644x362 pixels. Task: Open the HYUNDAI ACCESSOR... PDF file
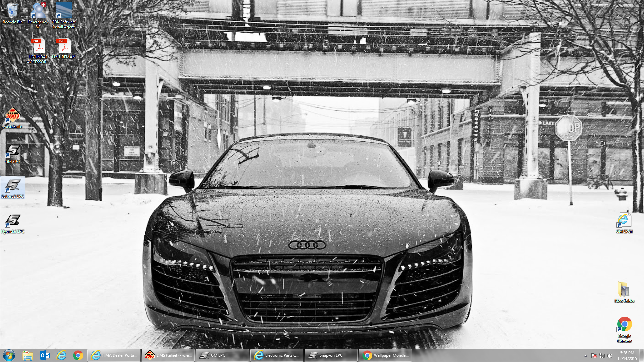[38, 51]
